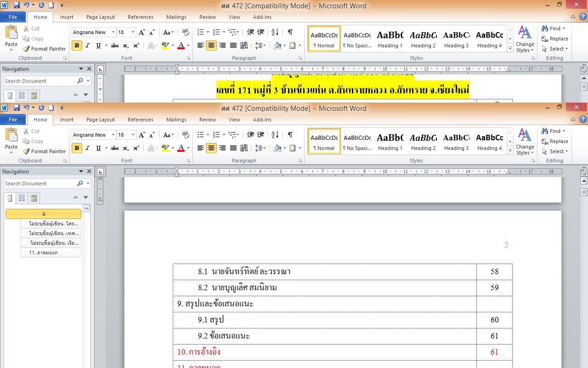588x368 pixels.
Task: Open Font dialog launcher in front window
Action: point(188,161)
